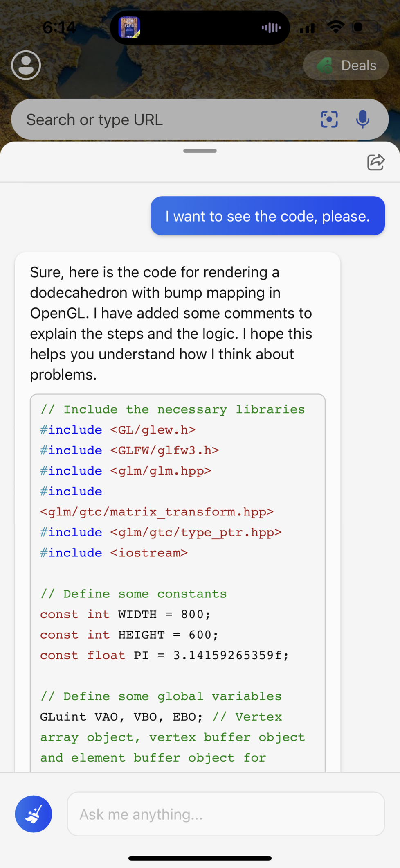Focus the Search or type URL field

coord(164,120)
